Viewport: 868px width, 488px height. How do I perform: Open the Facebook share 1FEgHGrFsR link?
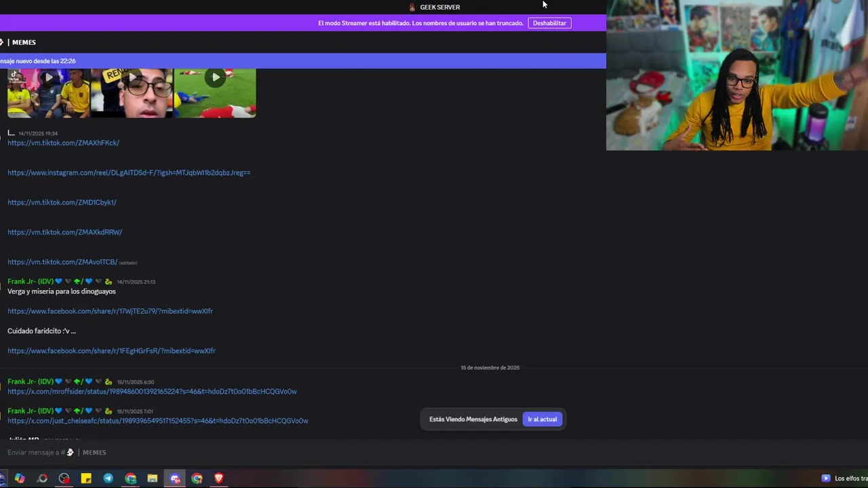click(x=111, y=351)
